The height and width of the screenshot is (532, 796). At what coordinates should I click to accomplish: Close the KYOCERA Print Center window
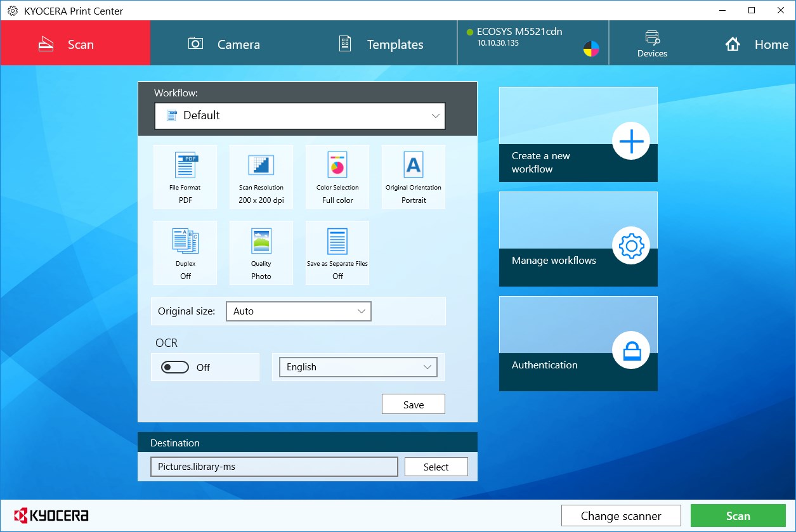(x=781, y=10)
